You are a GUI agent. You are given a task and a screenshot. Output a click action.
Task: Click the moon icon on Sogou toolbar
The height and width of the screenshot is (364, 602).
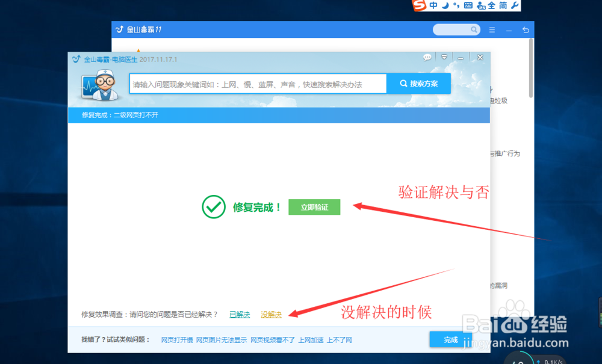pos(445,5)
